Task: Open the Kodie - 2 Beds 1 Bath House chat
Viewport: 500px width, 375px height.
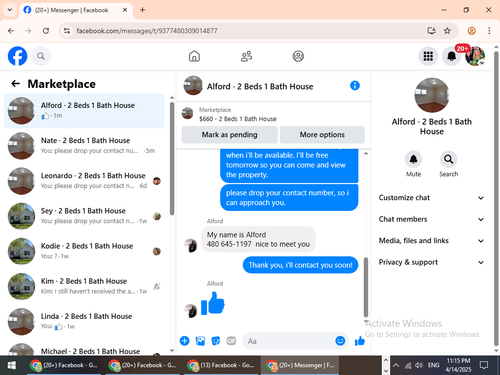Action: coord(84,251)
